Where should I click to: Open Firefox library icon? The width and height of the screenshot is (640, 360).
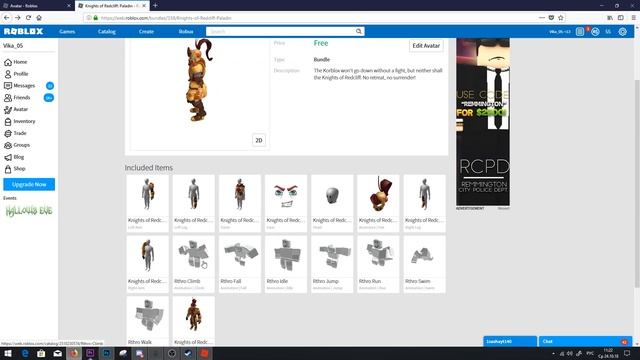pyautogui.click(x=610, y=18)
